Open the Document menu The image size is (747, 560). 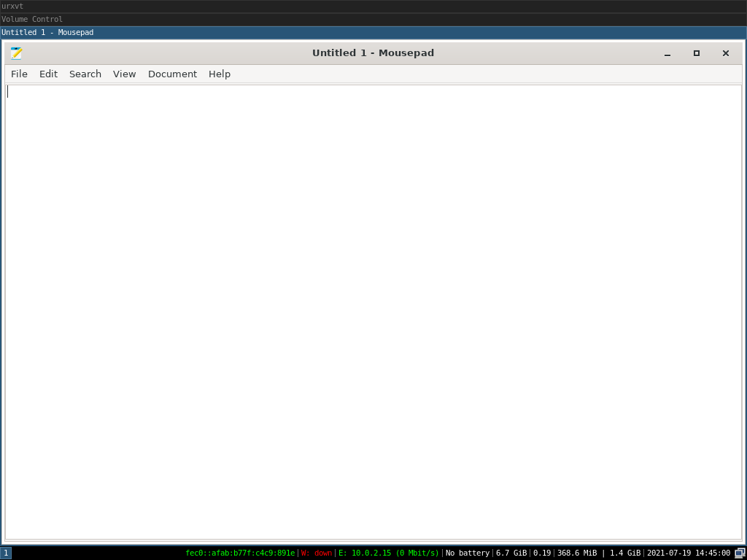pos(172,74)
